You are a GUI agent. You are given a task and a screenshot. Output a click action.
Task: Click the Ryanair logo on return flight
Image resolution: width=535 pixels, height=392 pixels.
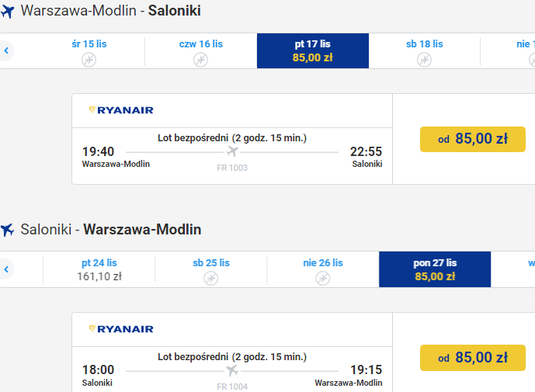[121, 329]
